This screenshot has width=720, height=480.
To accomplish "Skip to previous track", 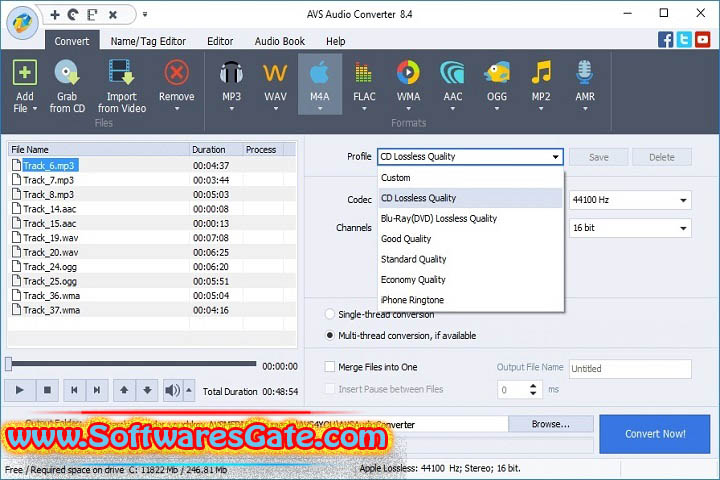I will click(74, 390).
